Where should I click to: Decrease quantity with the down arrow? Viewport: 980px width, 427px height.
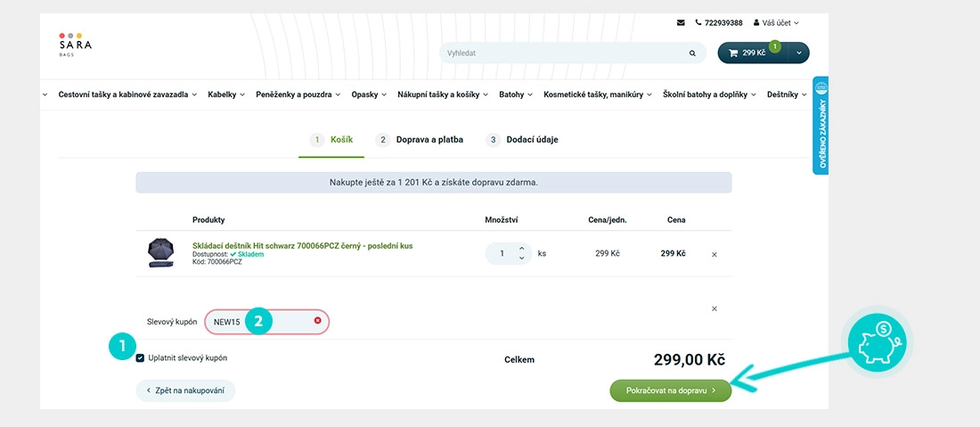[522, 259]
